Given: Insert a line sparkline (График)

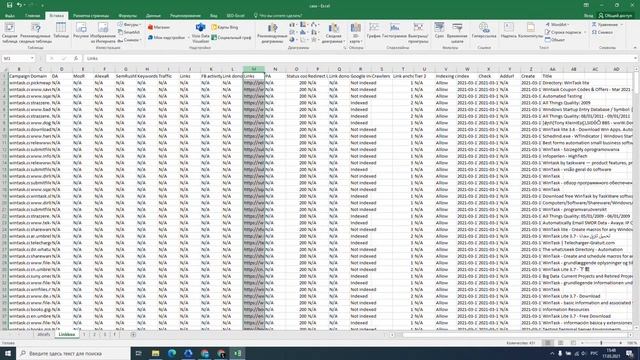Looking at the screenshot, I should (x=373, y=31).
